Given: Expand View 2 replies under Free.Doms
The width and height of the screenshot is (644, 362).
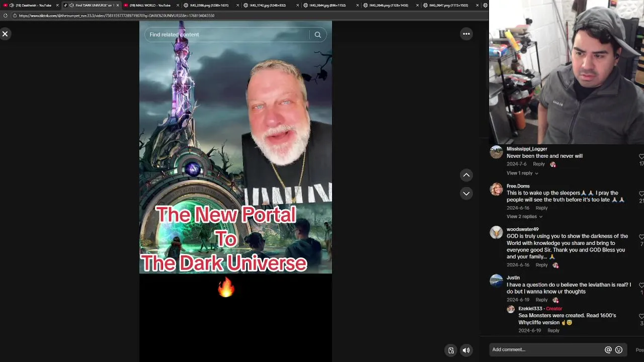Looking at the screenshot, I should click(524, 216).
